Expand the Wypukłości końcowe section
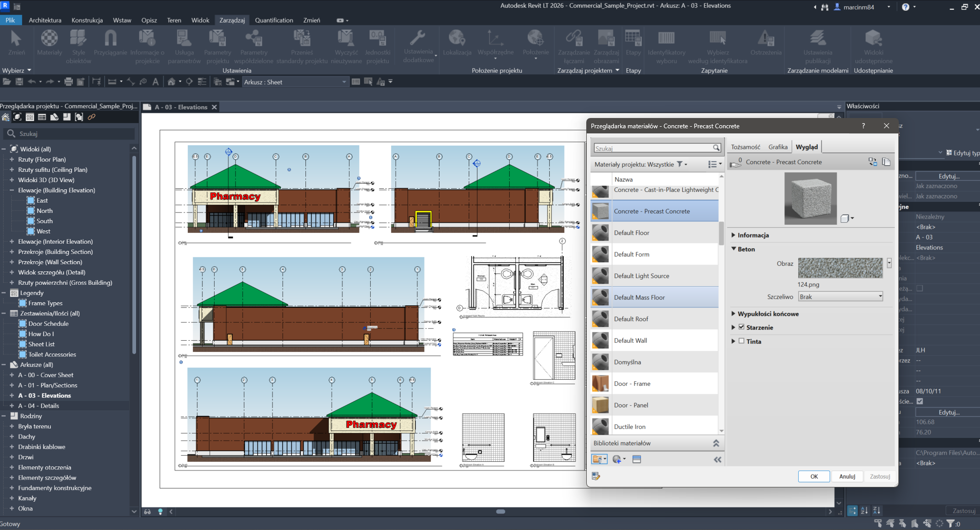 point(734,313)
